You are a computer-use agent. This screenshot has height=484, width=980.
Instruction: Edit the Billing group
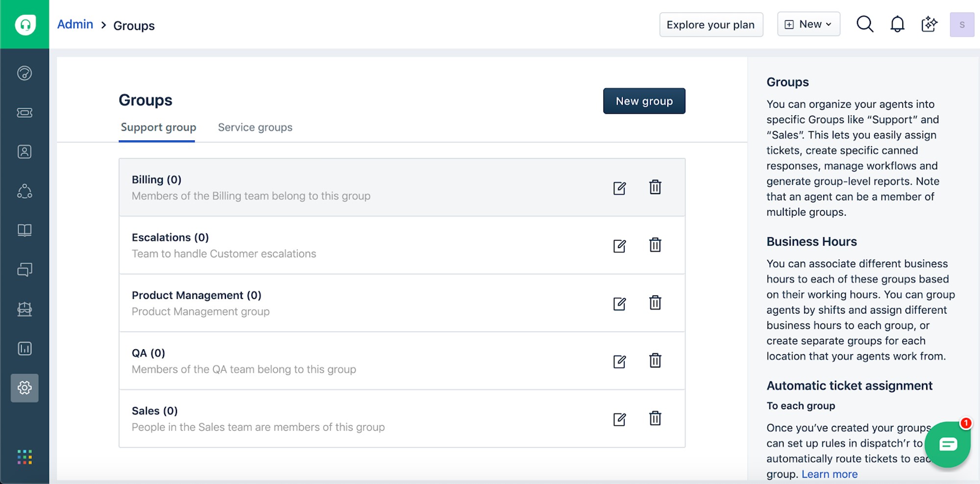click(x=619, y=188)
